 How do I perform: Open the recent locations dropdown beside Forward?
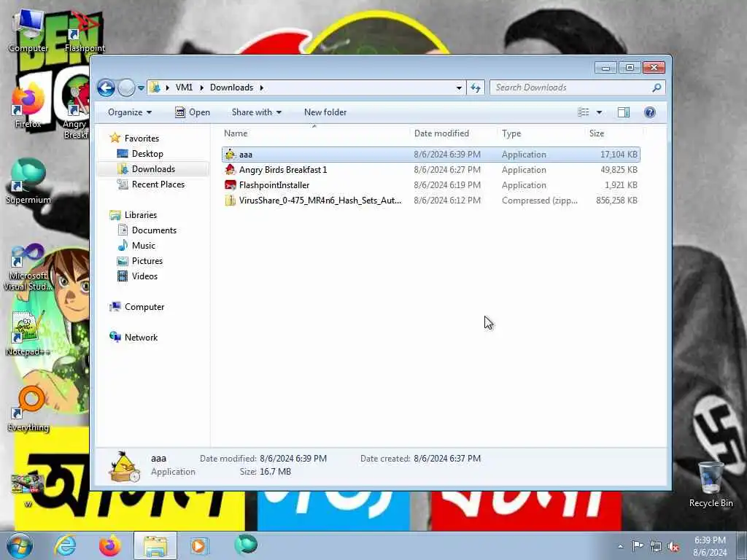(141, 88)
